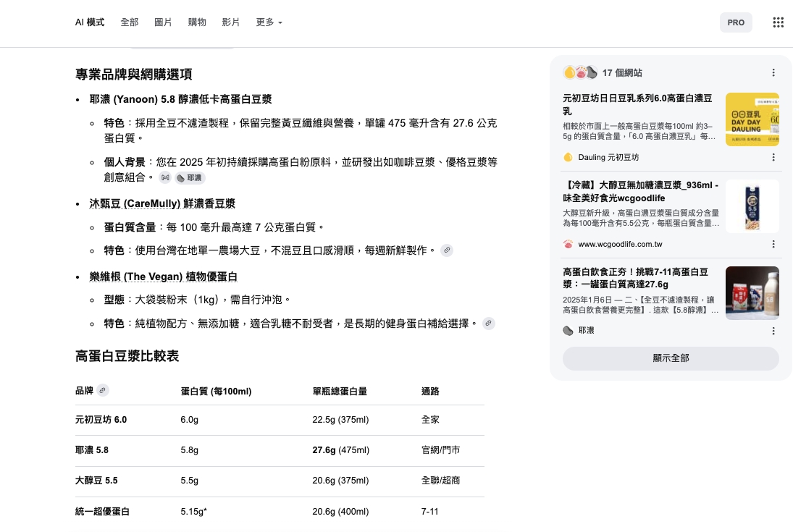Open link icon beside 品牌 header
This screenshot has height=532, width=793.
pyautogui.click(x=103, y=390)
